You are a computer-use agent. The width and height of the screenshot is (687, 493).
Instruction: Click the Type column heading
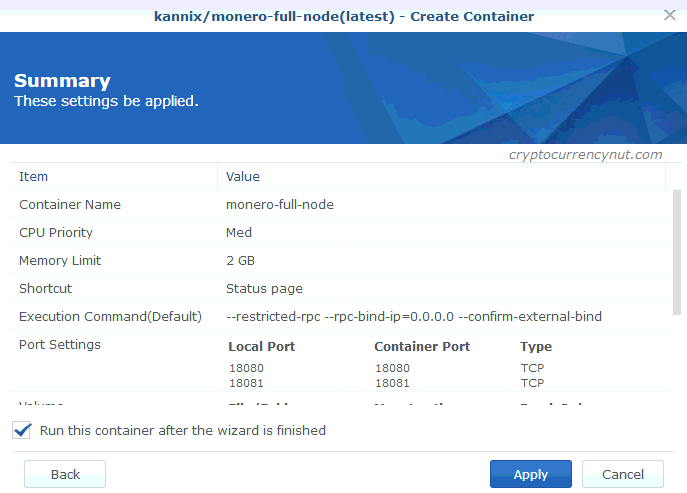(536, 347)
